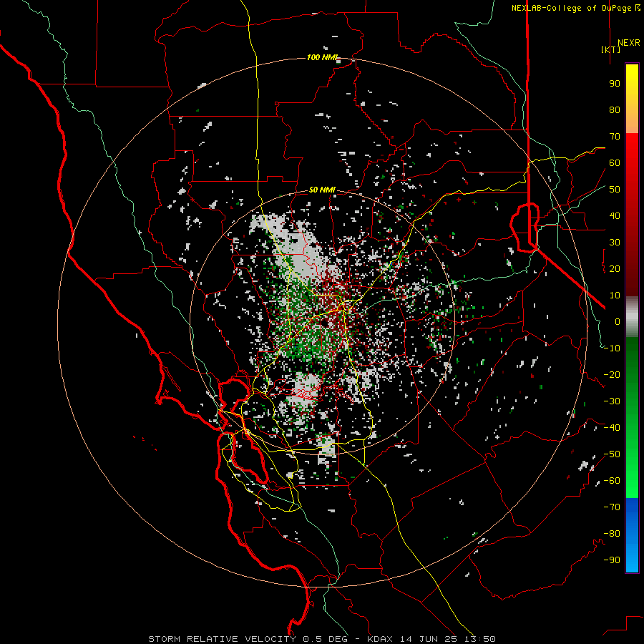Click the -70 value on the velocity scale
This screenshot has height=644, width=644.
612,507
